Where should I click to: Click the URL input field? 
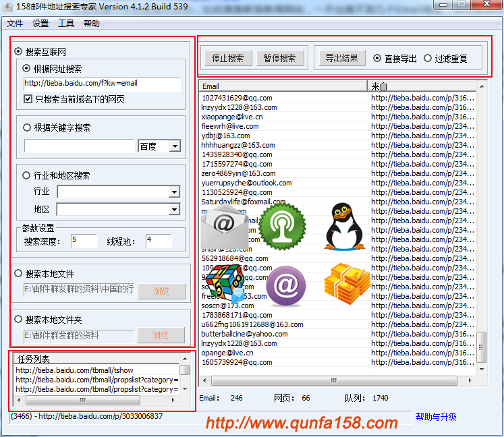[x=102, y=84]
